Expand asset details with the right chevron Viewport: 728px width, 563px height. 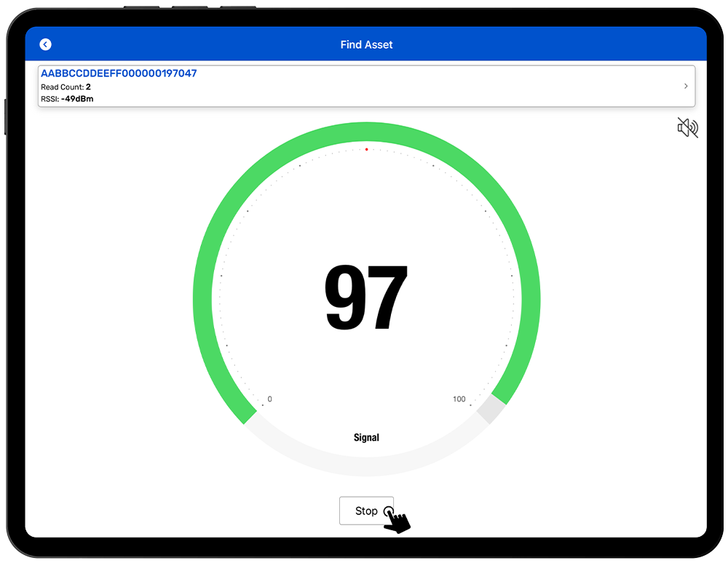tap(686, 86)
